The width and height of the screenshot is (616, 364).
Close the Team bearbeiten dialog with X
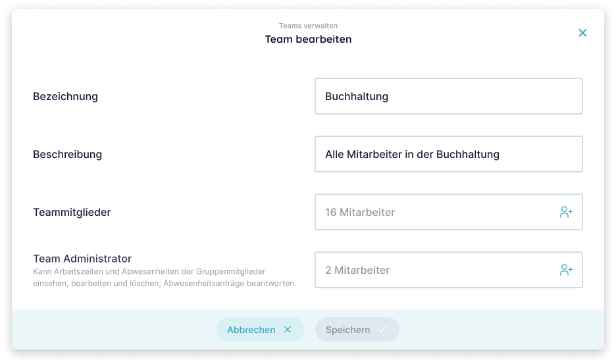[x=582, y=33]
